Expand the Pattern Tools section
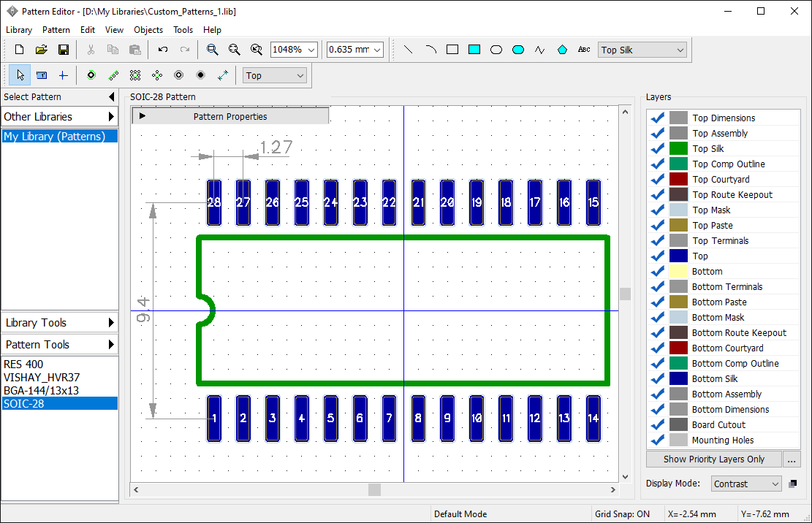Screen dimensions: 812x523 [x=59, y=345]
